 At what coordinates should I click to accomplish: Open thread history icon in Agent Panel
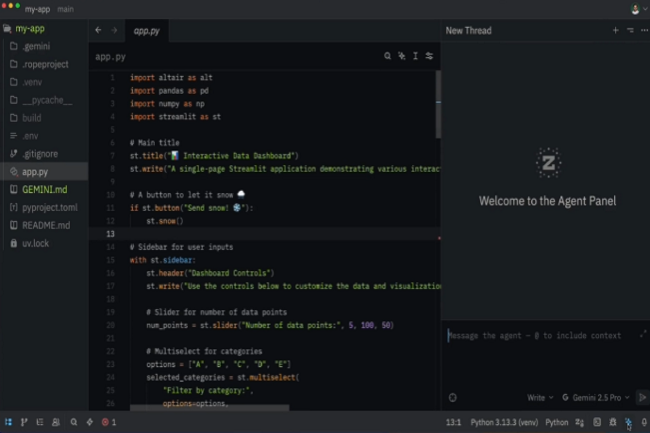[x=630, y=30]
